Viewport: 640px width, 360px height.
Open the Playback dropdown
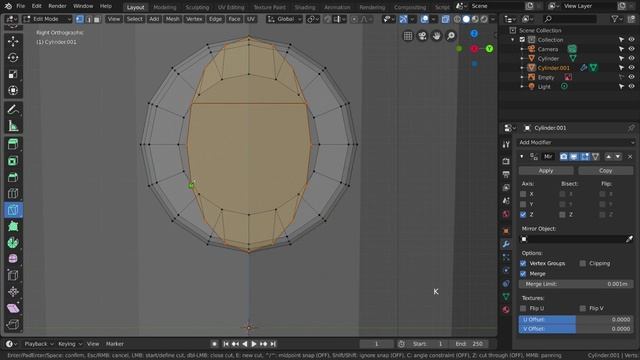39,344
